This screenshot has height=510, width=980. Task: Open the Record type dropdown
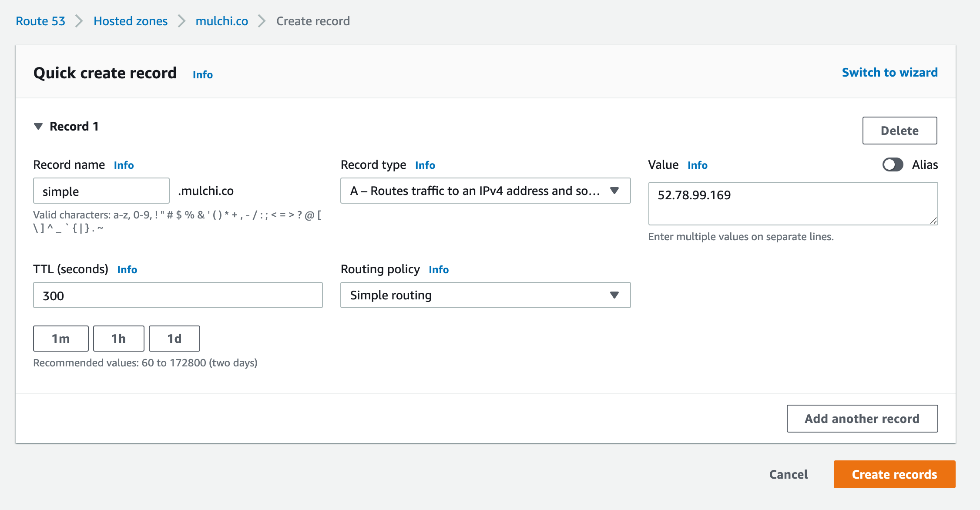[485, 191]
